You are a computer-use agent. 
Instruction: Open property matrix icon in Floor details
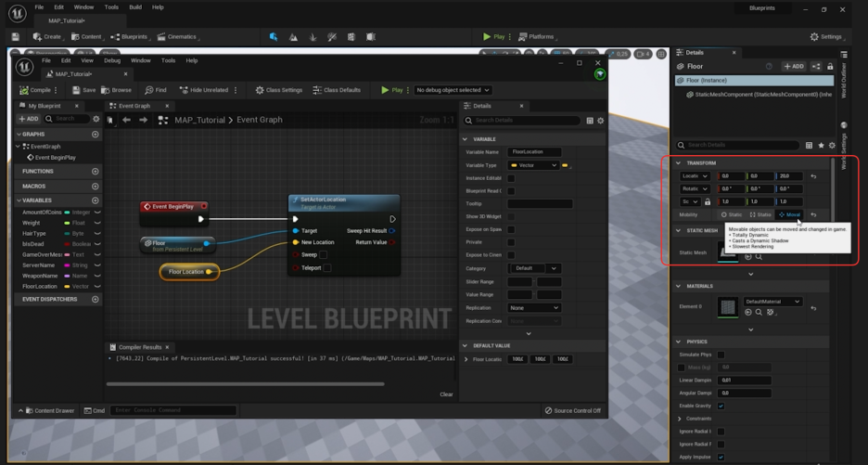click(x=809, y=145)
